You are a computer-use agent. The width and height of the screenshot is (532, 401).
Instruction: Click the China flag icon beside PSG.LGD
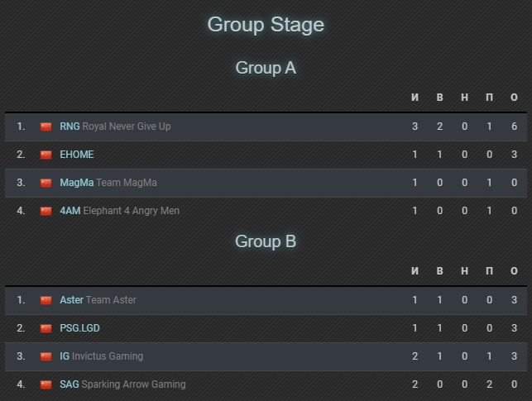coord(46,328)
